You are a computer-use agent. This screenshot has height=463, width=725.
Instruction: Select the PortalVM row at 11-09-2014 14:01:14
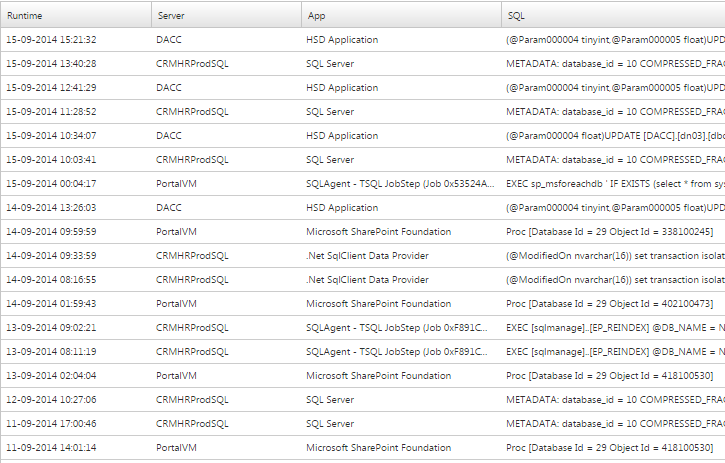point(362,448)
